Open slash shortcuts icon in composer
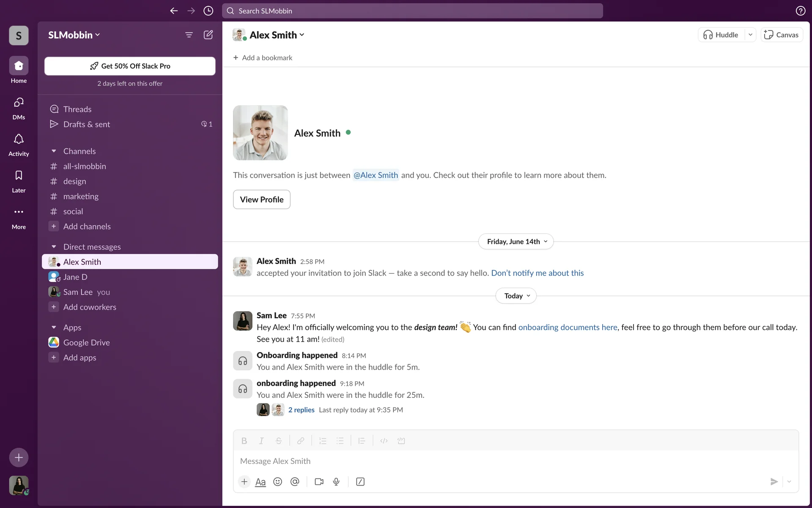 [x=360, y=482]
